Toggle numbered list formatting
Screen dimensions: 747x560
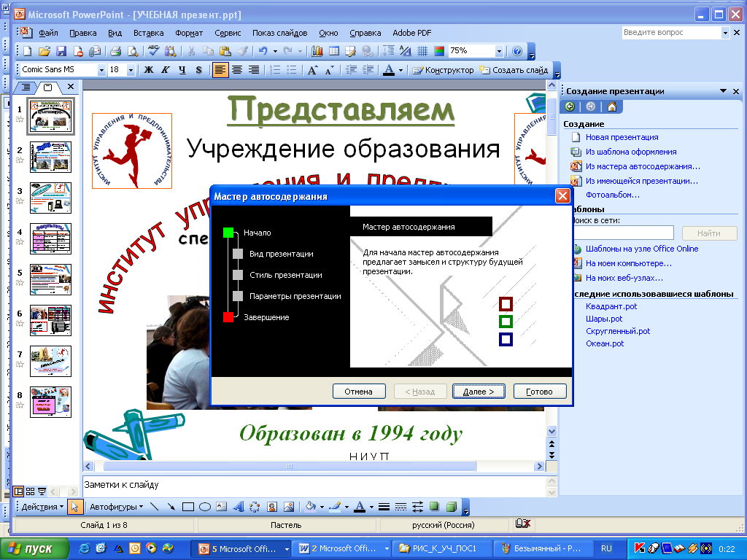coord(275,70)
